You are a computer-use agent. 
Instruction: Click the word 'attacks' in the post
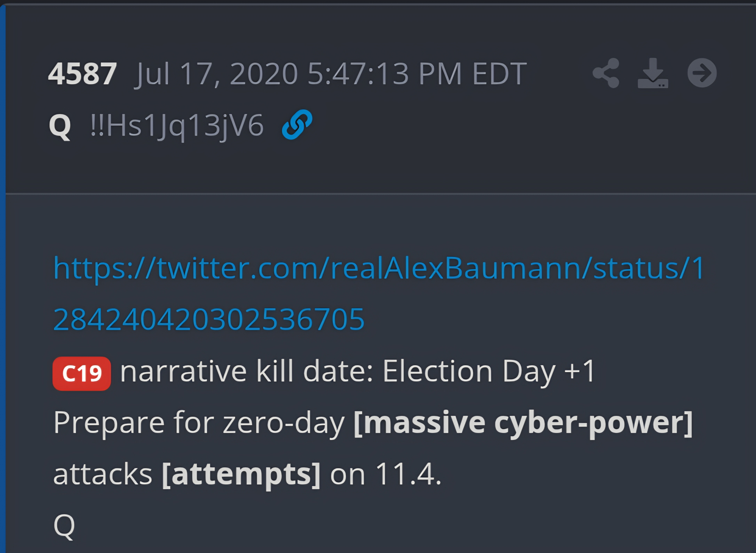(x=103, y=474)
